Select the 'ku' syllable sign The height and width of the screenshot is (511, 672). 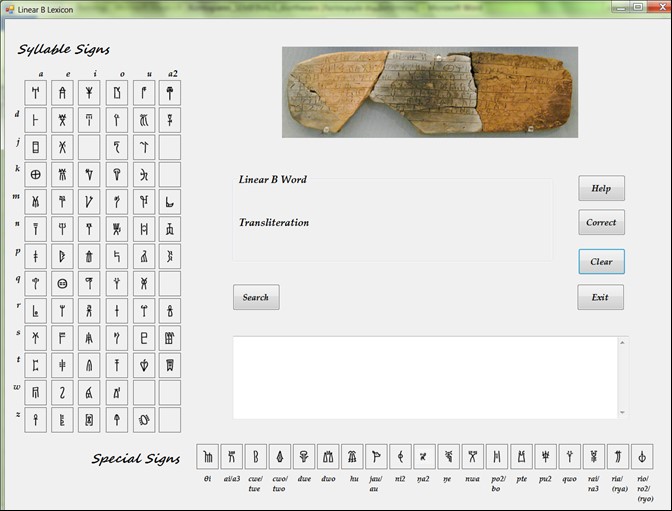coord(144,174)
